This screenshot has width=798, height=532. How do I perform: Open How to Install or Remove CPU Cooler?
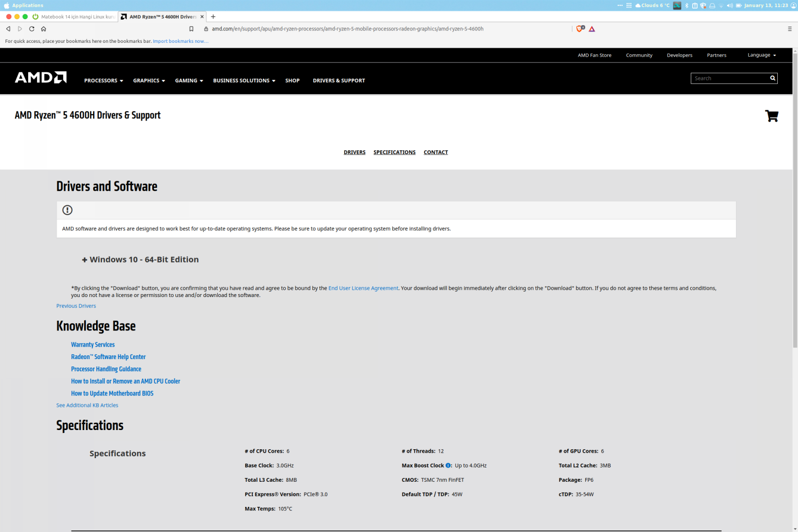[126, 381]
